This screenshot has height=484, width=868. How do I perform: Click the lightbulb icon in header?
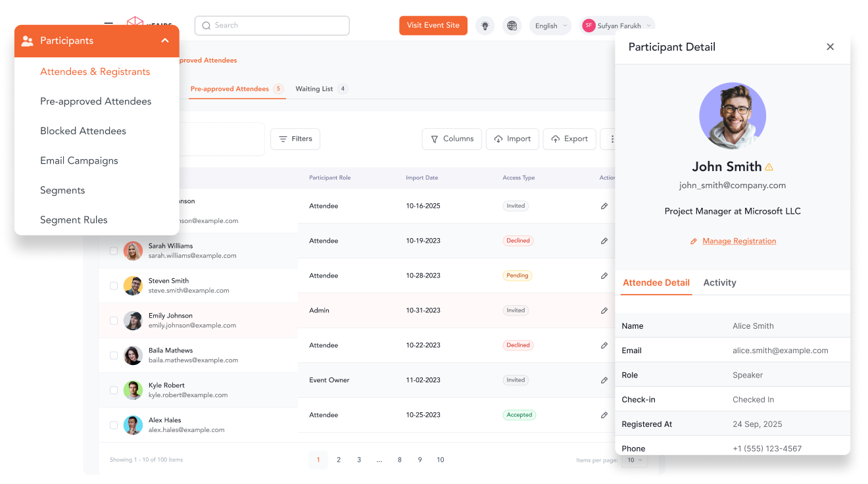click(485, 26)
